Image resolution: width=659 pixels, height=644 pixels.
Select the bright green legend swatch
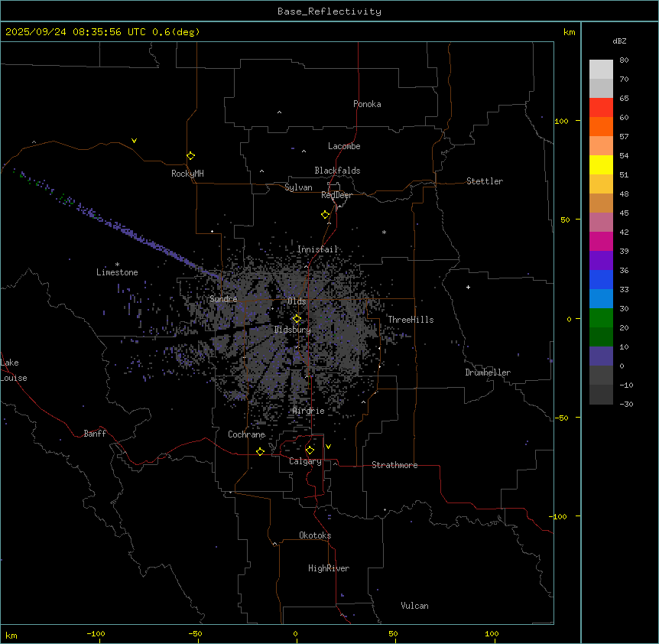pyautogui.click(x=601, y=317)
